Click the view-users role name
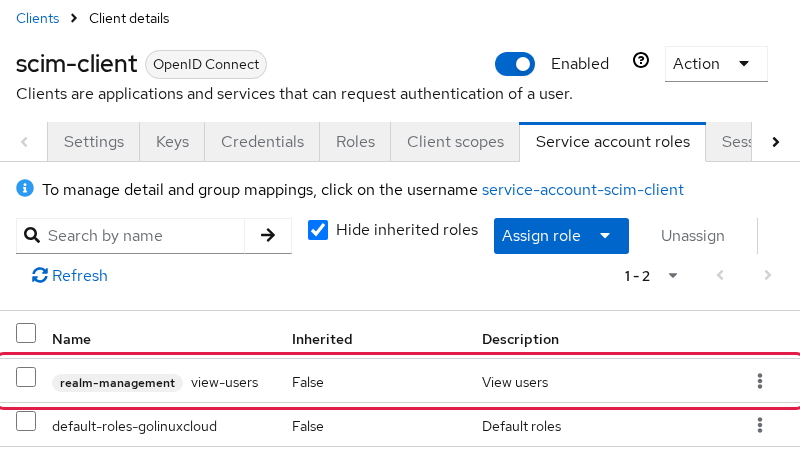The height and width of the screenshot is (460, 800). tap(224, 382)
